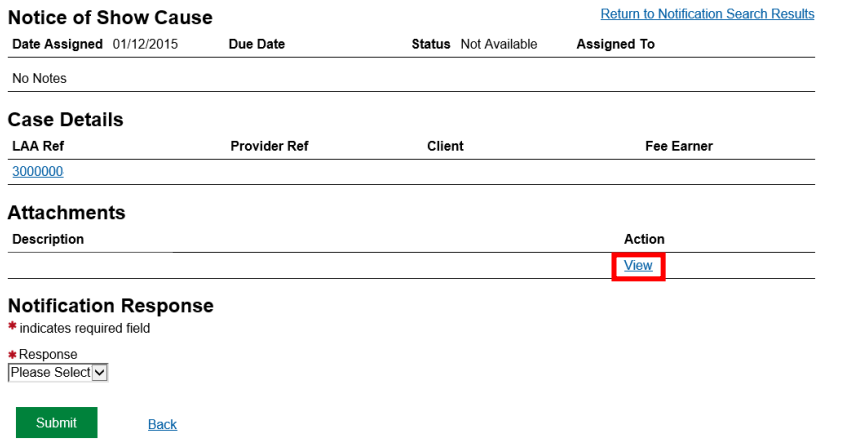Click the Description column header in Attachments
This screenshot has height=444, width=843.
[x=48, y=239]
